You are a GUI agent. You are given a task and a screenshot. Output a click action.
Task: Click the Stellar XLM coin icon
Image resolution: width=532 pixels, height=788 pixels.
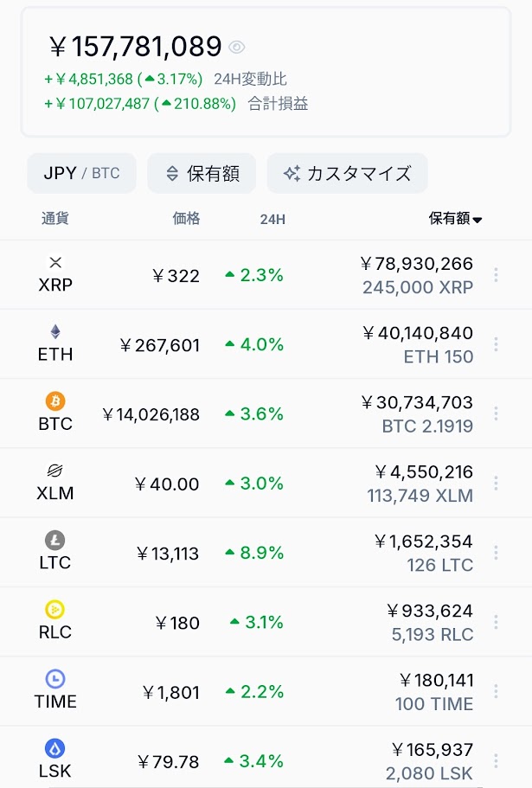[55, 471]
